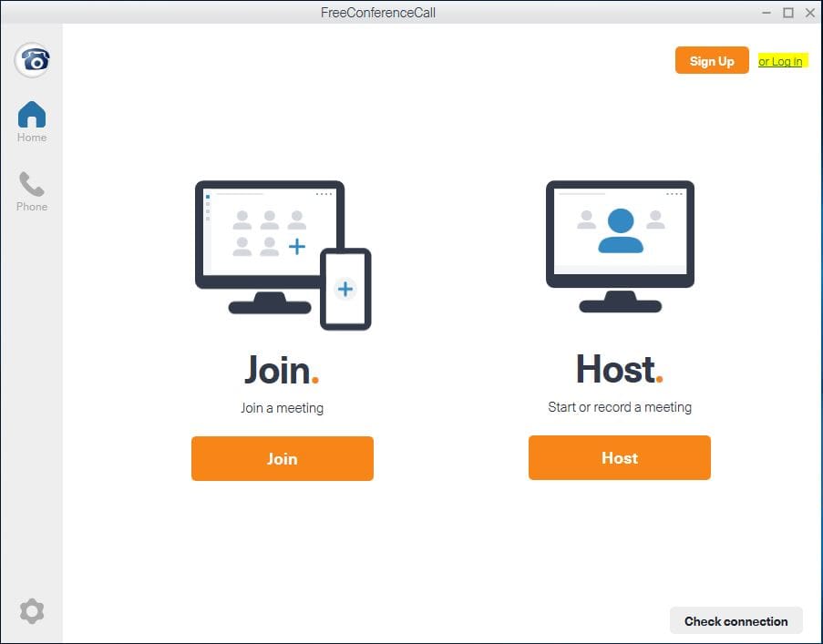The width and height of the screenshot is (823, 644).
Task: Click the Check connection button
Action: point(736,621)
